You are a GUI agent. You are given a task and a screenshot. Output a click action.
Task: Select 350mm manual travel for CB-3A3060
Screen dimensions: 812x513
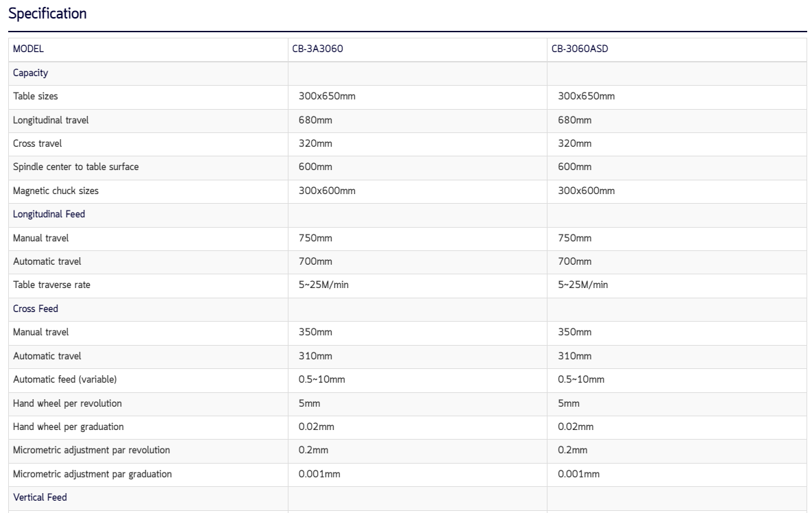point(315,332)
